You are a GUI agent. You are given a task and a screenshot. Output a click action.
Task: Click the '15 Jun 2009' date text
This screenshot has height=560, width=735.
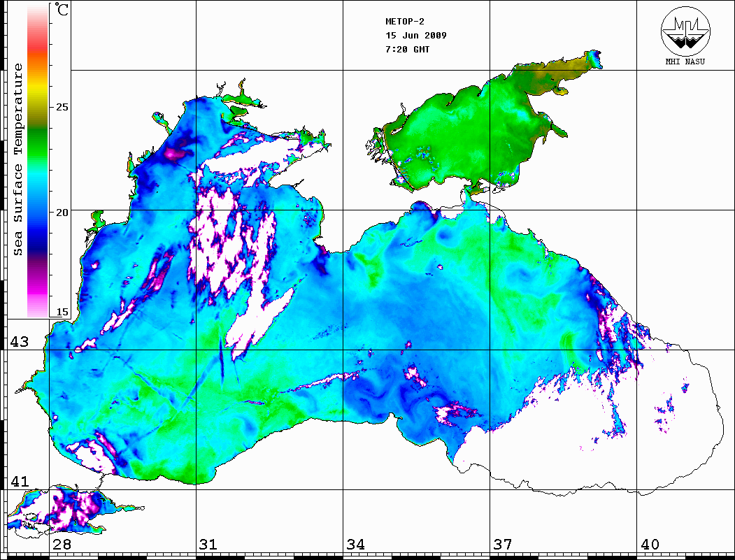416,36
